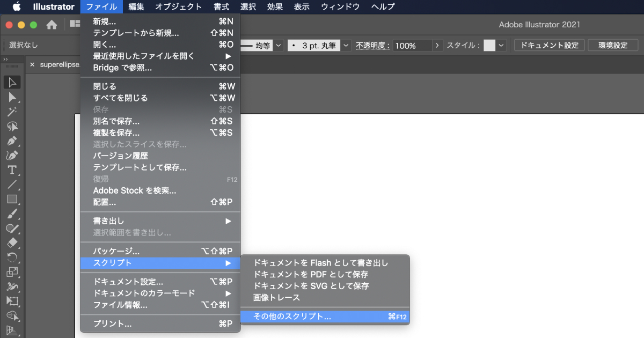Choose パッケージ... menu item
This screenshot has height=338, width=644.
click(x=160, y=251)
